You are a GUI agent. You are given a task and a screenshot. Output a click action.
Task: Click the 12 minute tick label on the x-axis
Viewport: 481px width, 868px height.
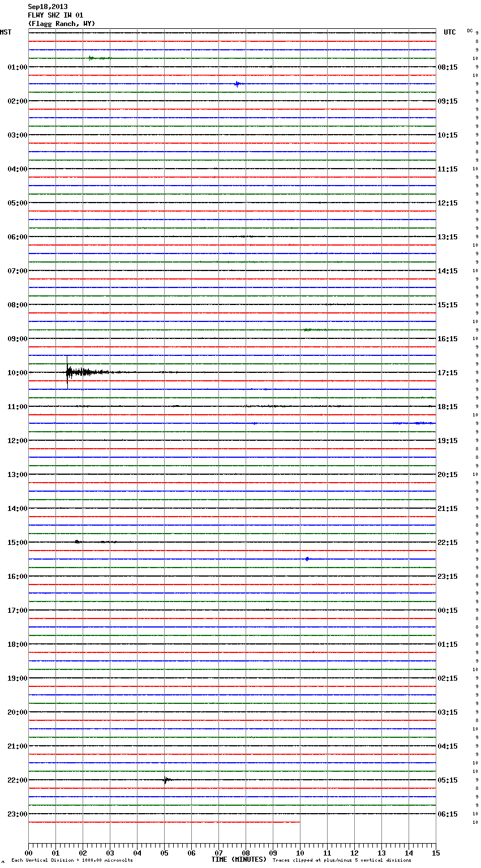tap(354, 853)
